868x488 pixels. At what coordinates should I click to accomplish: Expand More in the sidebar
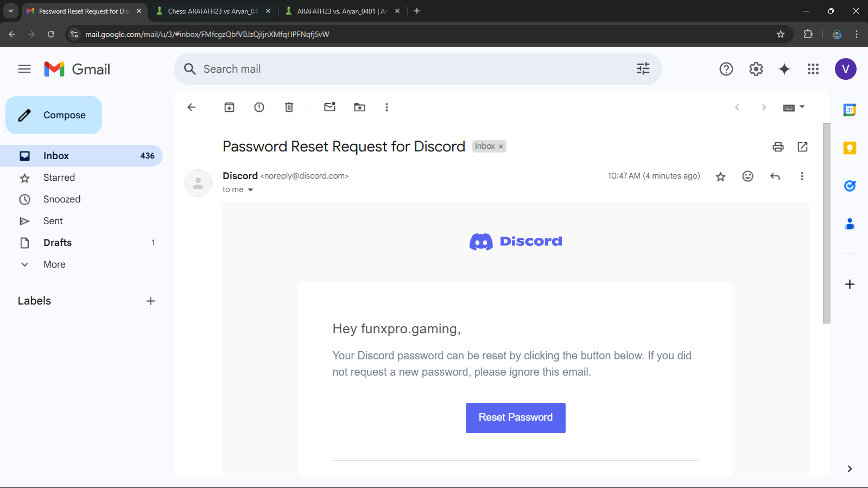point(54,264)
